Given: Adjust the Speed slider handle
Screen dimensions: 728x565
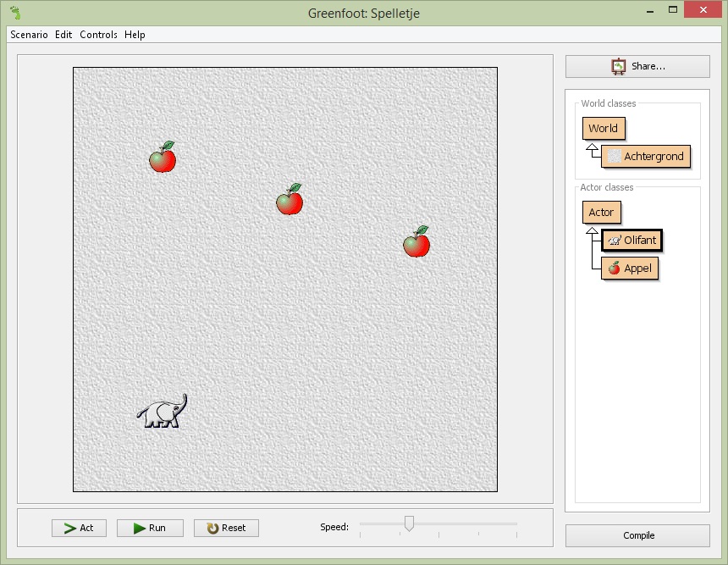Looking at the screenshot, I should point(409,523).
